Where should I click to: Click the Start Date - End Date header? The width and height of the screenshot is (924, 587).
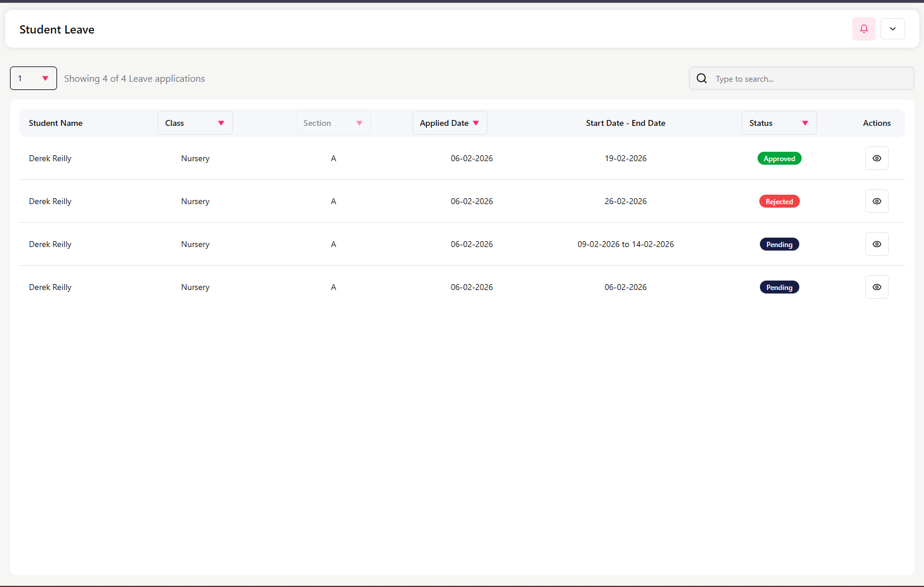[x=625, y=123]
